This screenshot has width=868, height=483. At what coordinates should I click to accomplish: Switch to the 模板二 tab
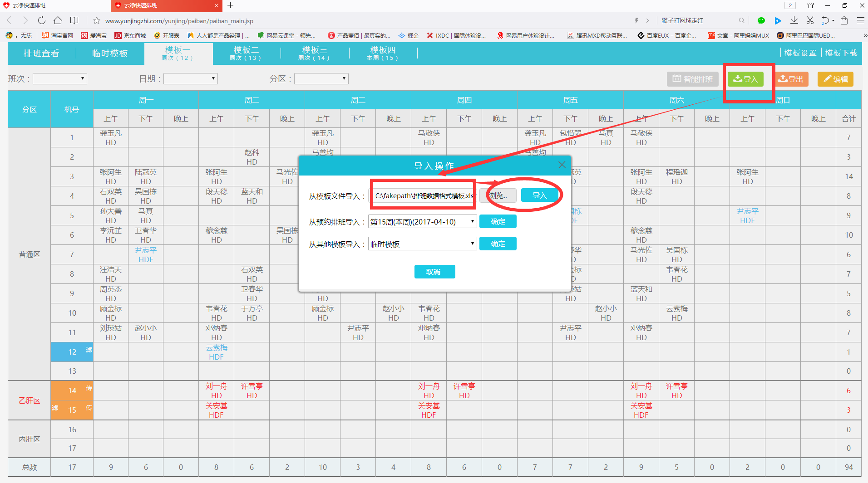pyautogui.click(x=246, y=53)
